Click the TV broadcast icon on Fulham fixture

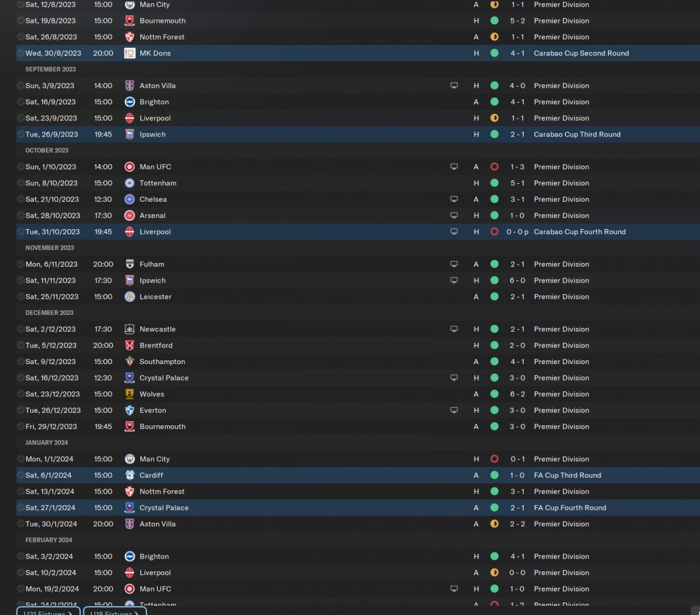(x=454, y=264)
